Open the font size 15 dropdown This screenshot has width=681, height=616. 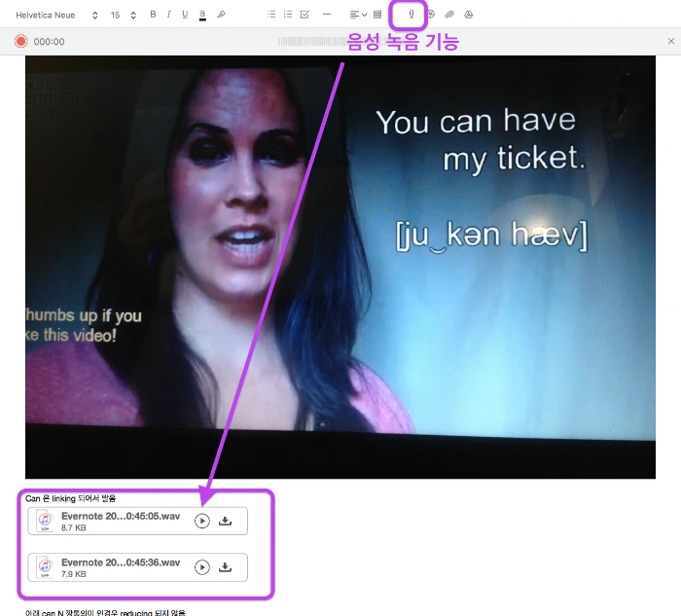(x=124, y=16)
